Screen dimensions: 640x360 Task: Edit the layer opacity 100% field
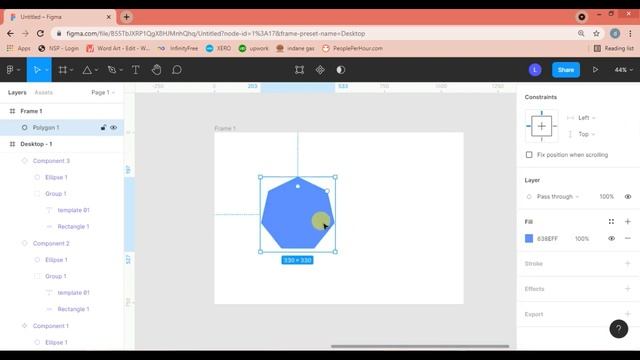coord(607,197)
